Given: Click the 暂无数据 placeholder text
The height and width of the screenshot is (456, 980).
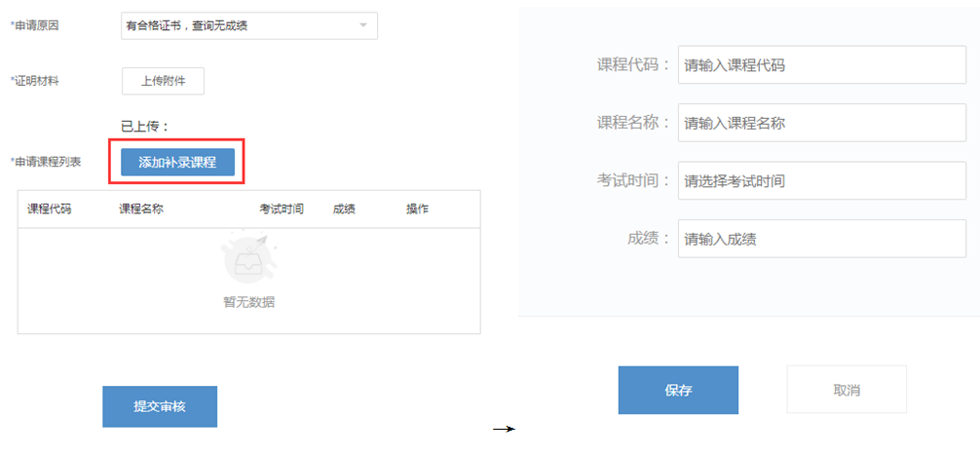Looking at the screenshot, I should click(248, 302).
